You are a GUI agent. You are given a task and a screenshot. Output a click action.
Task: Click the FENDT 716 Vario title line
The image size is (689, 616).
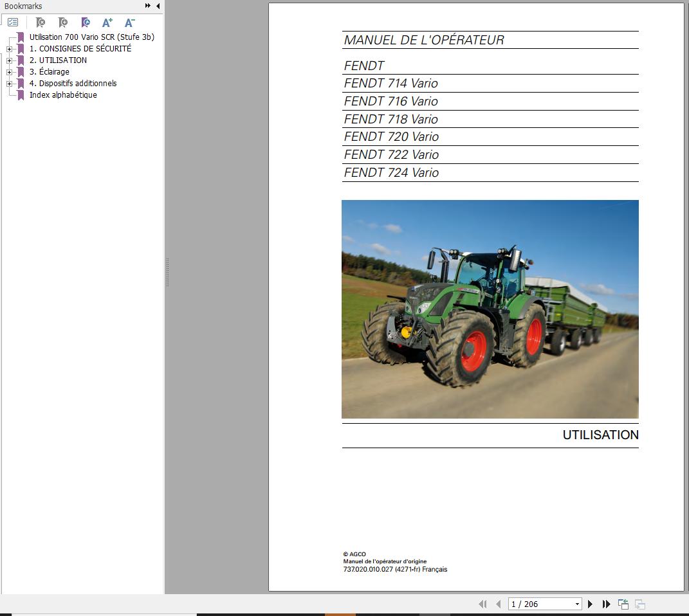390,102
